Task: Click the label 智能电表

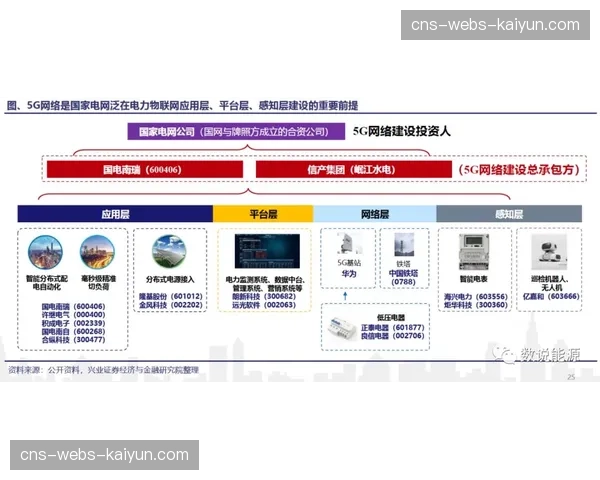Action: [x=474, y=279]
